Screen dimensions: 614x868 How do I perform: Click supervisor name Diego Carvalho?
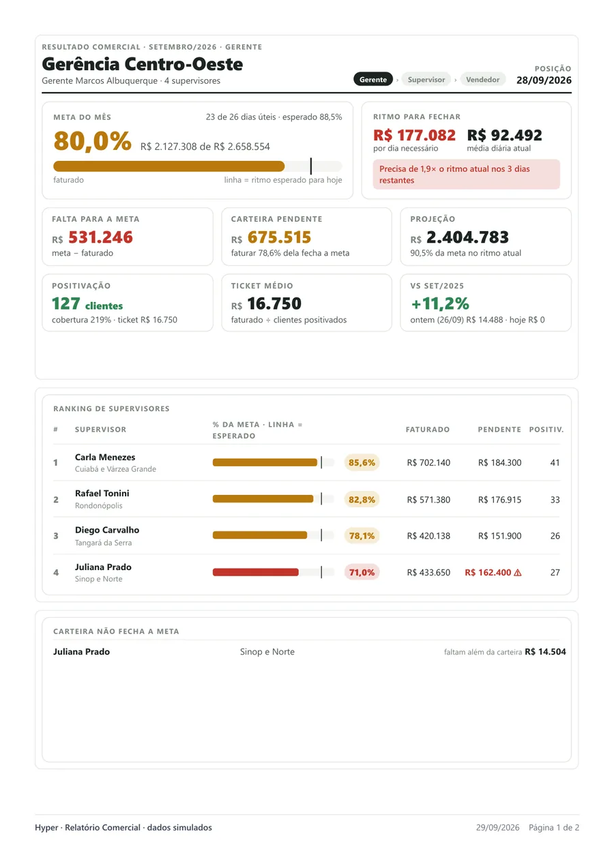click(107, 530)
